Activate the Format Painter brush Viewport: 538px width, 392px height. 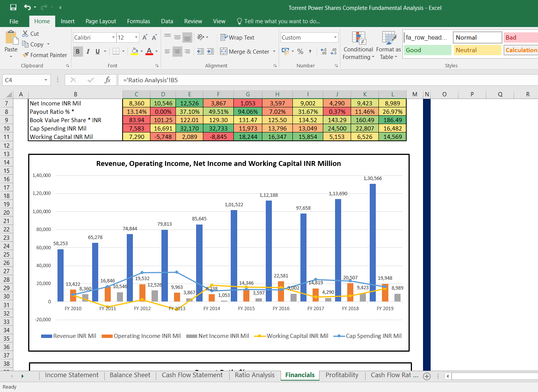click(26, 55)
